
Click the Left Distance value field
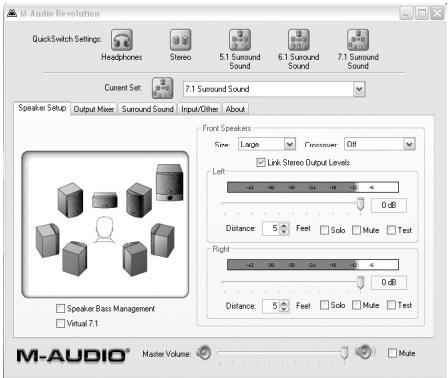(x=271, y=229)
